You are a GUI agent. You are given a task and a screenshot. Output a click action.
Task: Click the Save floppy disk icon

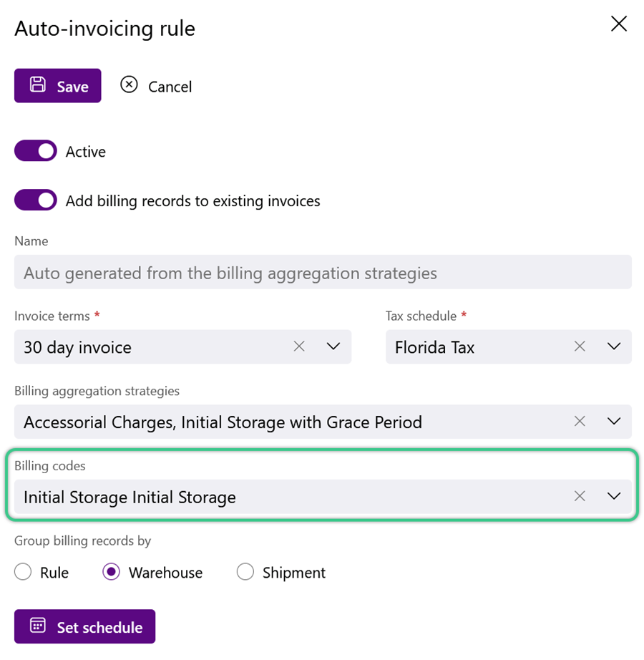(x=37, y=84)
